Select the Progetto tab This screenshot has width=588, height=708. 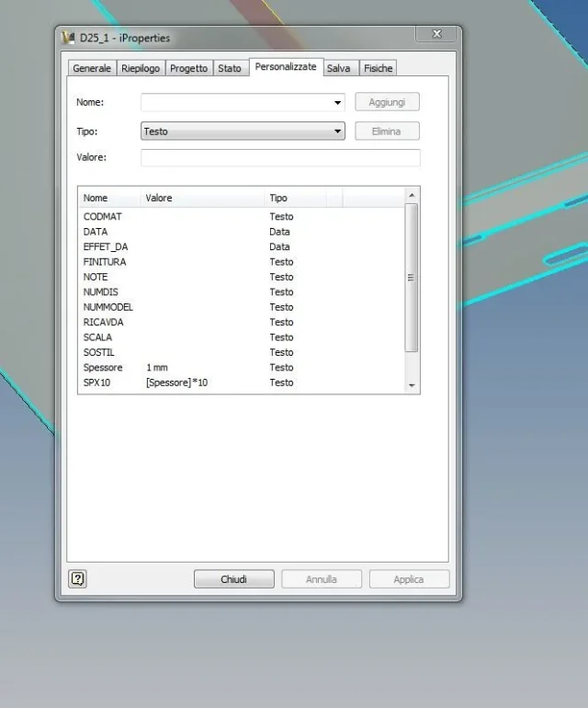tap(188, 68)
